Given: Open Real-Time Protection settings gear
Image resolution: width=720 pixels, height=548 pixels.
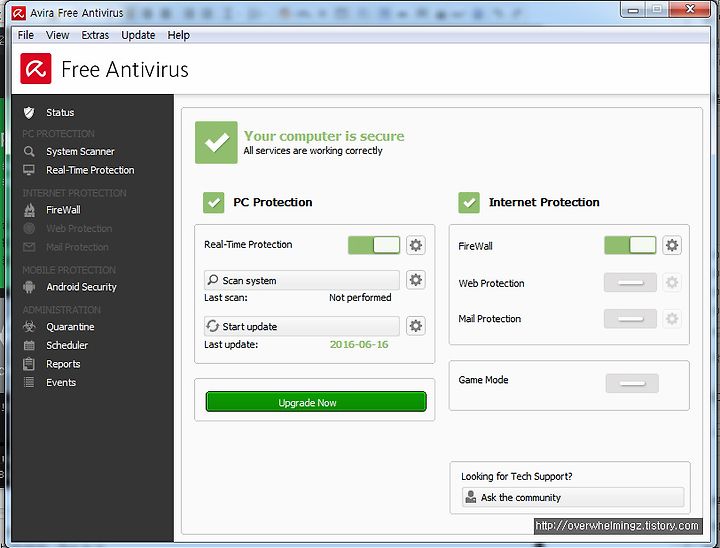Looking at the screenshot, I should [x=416, y=245].
